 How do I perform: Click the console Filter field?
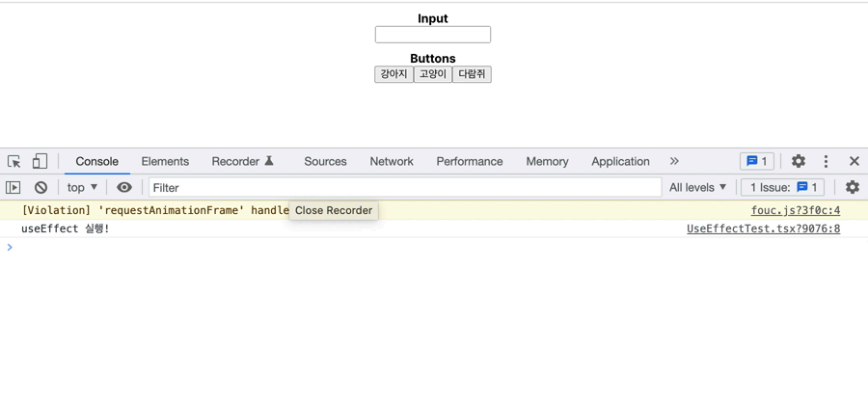(x=405, y=188)
